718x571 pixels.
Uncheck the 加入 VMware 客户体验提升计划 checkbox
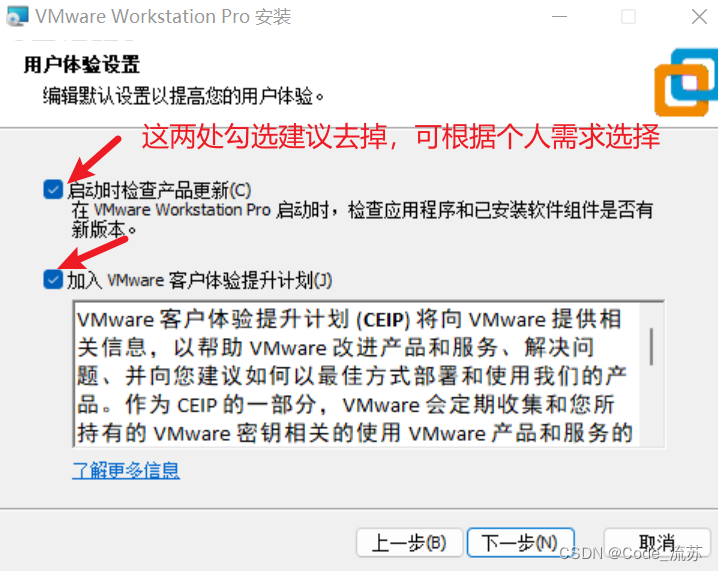53,279
